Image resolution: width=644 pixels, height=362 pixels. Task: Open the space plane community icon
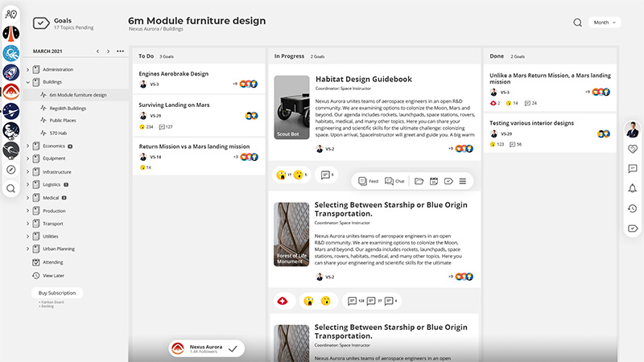11,111
